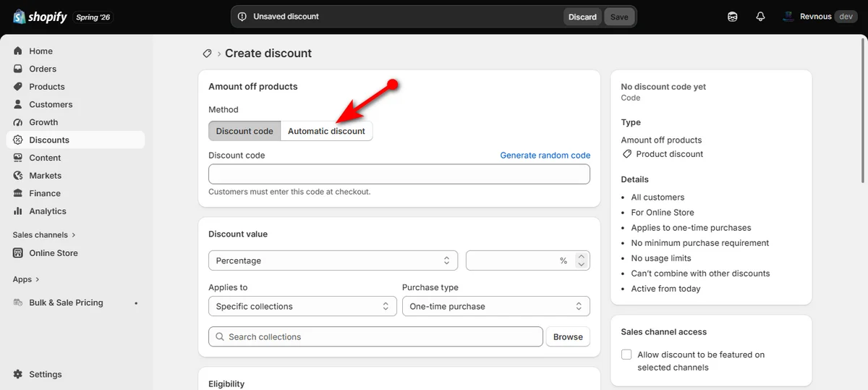Click the Customers person icon

pos(18,104)
